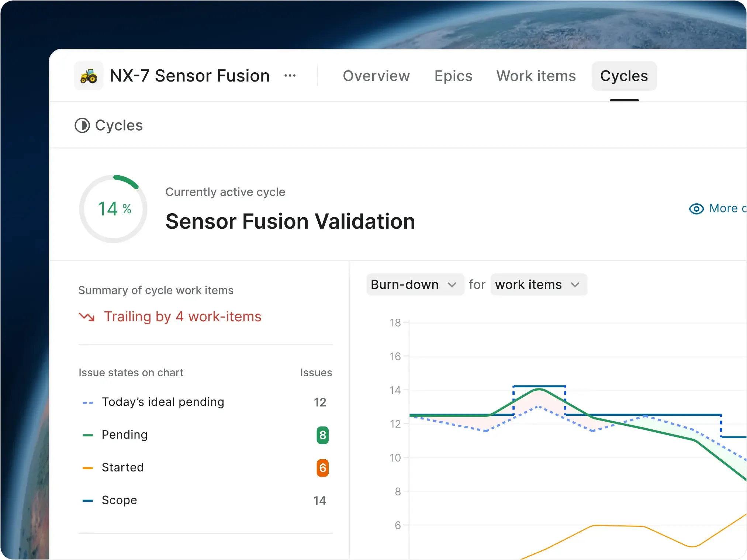Viewport: 747px width, 560px height.
Task: Click the Currently active cycle label
Action: pos(225,192)
